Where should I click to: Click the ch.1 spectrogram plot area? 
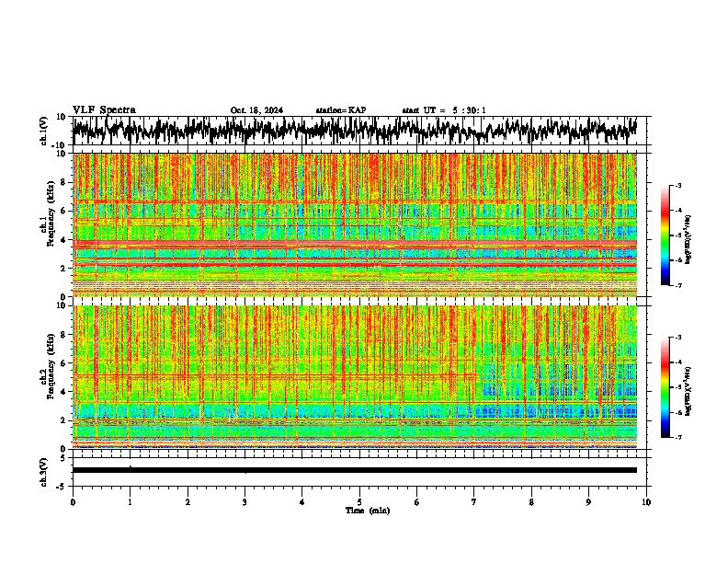click(355, 224)
